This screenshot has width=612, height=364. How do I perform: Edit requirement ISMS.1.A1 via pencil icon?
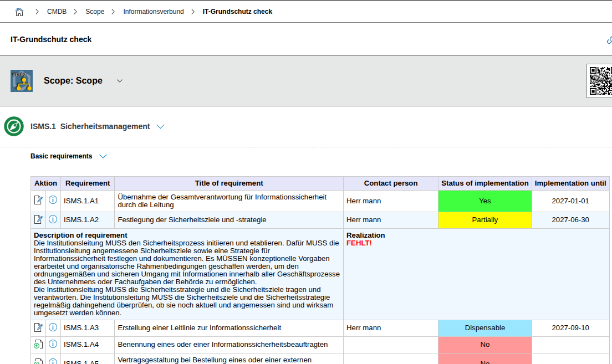click(x=38, y=200)
